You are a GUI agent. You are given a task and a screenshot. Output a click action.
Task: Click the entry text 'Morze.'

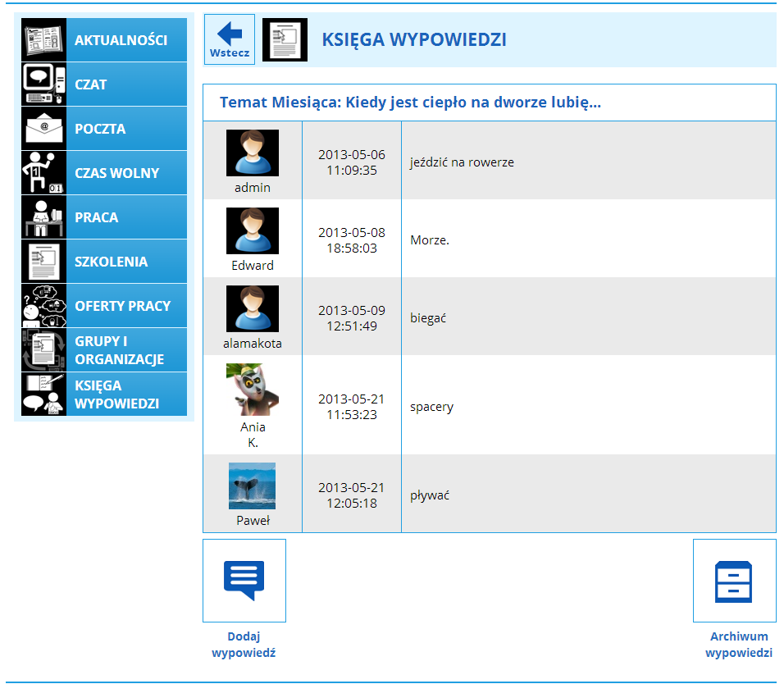(x=430, y=240)
